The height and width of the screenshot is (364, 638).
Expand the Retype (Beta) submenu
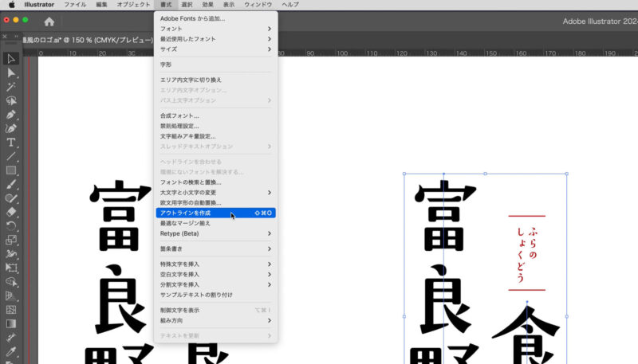(215, 233)
